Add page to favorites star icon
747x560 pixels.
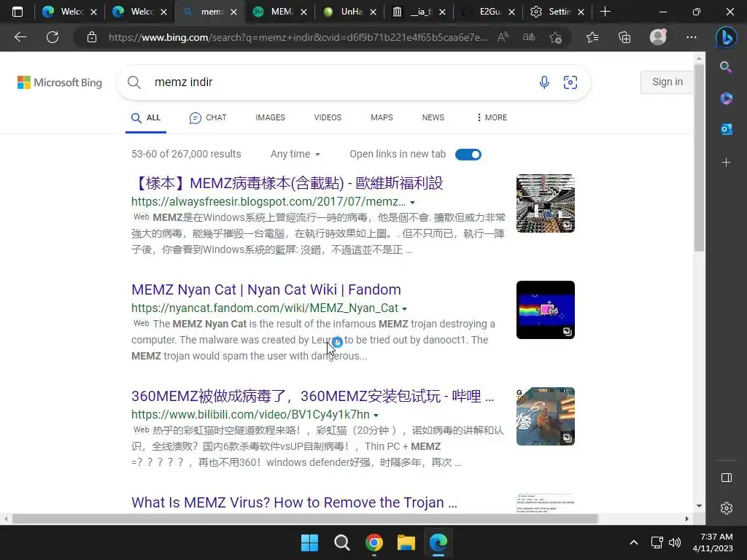click(555, 37)
